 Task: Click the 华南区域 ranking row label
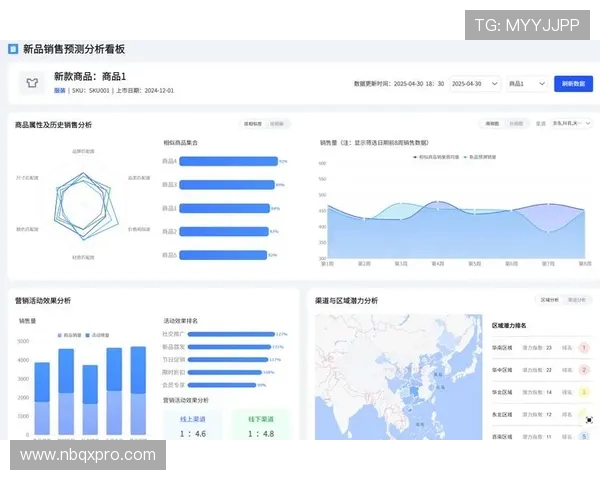[502, 348]
